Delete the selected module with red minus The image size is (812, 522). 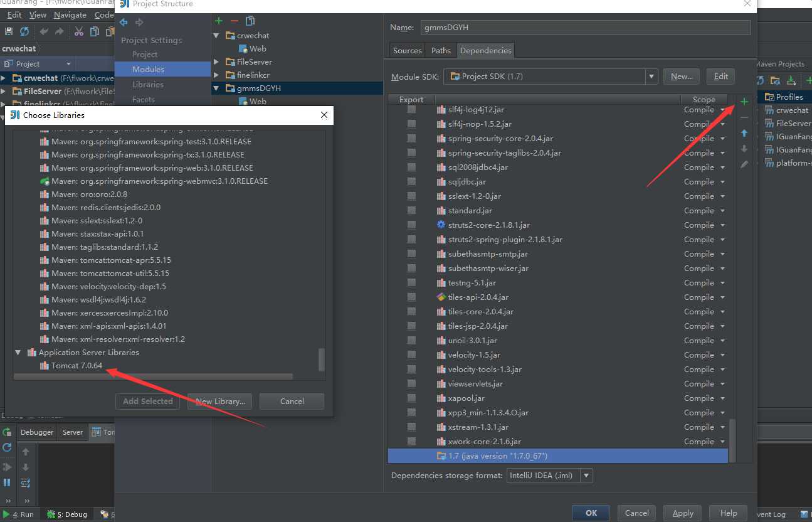[x=235, y=21]
